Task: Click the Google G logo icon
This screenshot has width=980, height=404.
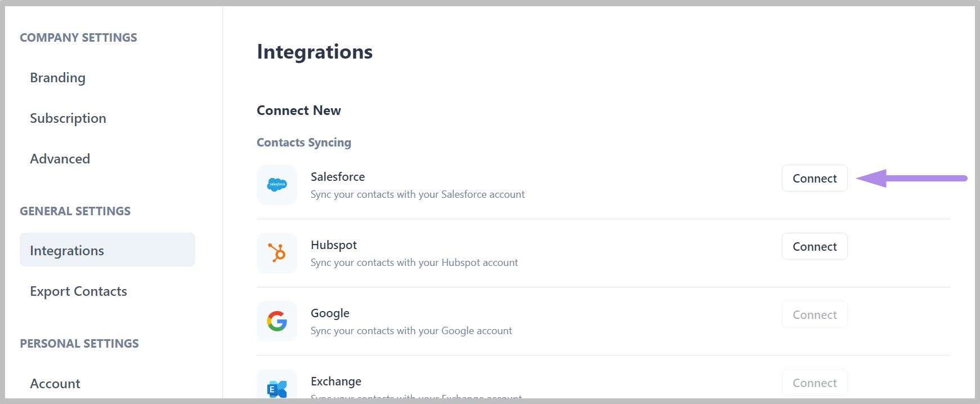Action: point(277,321)
